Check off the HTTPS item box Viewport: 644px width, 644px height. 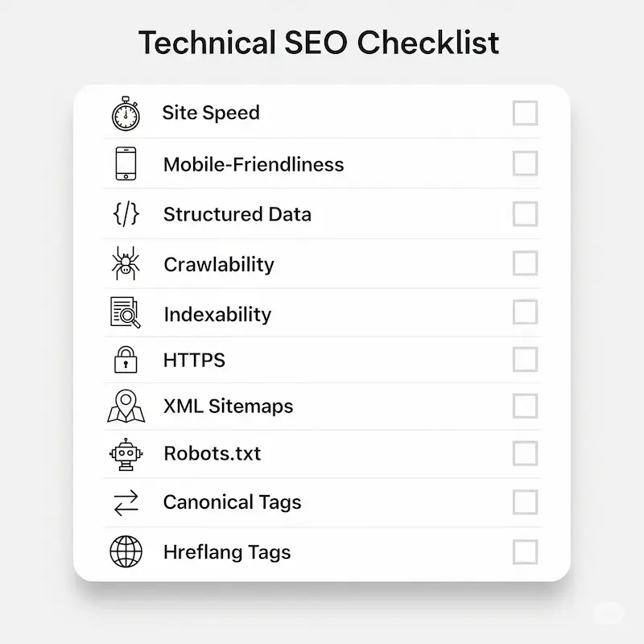point(525,359)
